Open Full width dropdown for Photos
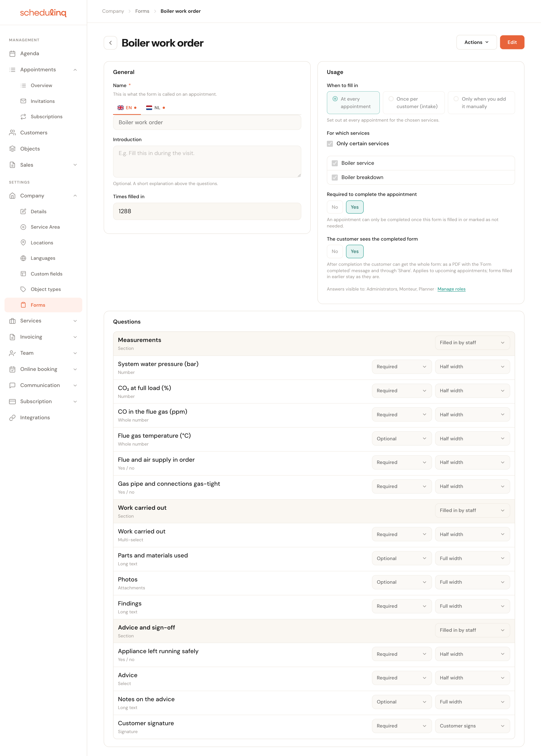The width and height of the screenshot is (541, 756). [x=472, y=582]
